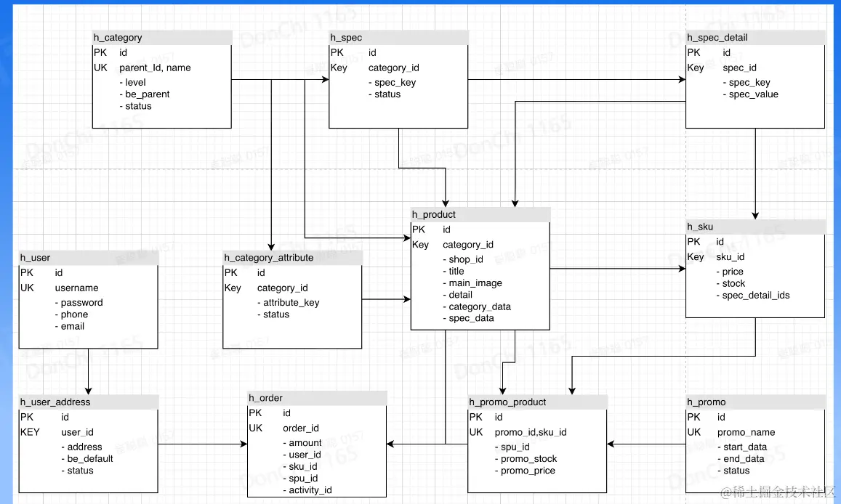Click 'promo_id,sku_id' in h_promo_product
841x504 pixels.
[531, 432]
